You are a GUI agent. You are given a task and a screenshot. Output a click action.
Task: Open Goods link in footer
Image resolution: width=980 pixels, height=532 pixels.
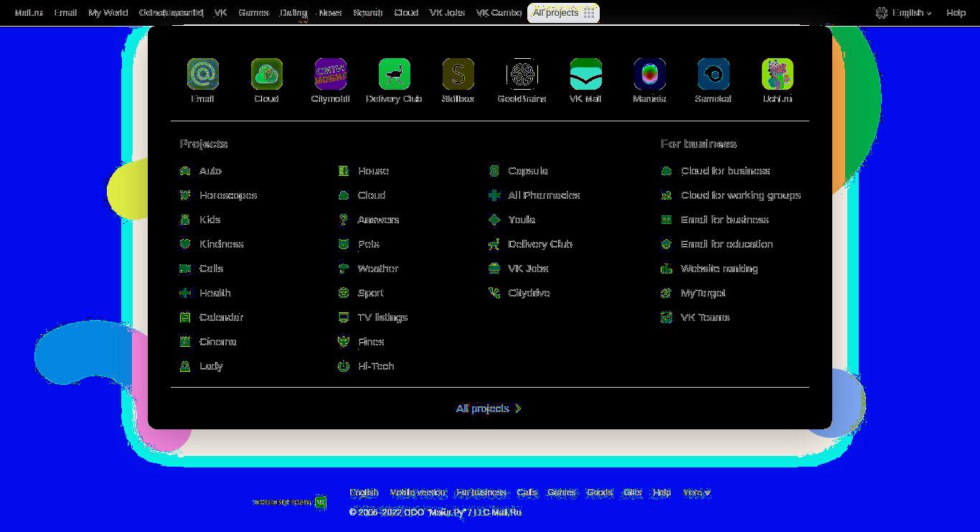[x=600, y=493]
